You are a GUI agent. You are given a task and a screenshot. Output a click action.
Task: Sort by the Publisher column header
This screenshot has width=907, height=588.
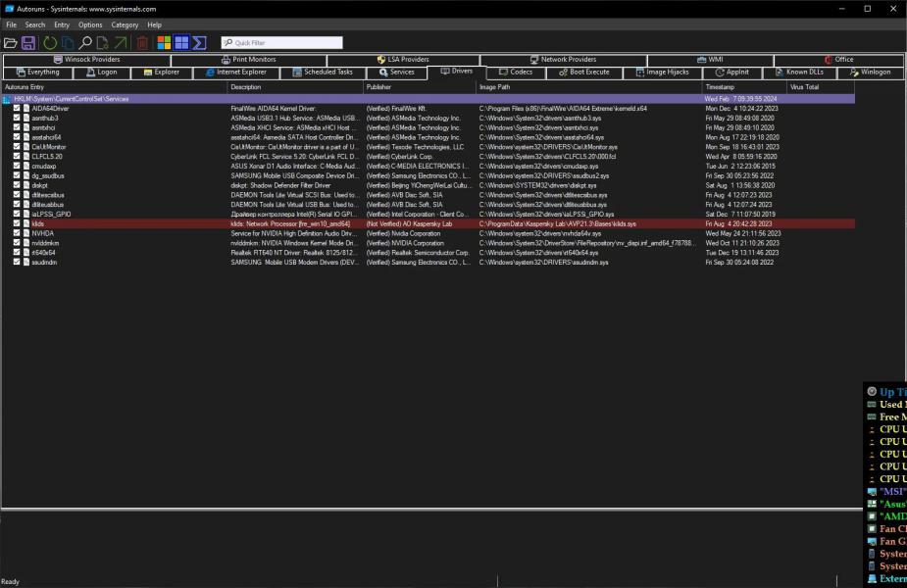pos(420,87)
